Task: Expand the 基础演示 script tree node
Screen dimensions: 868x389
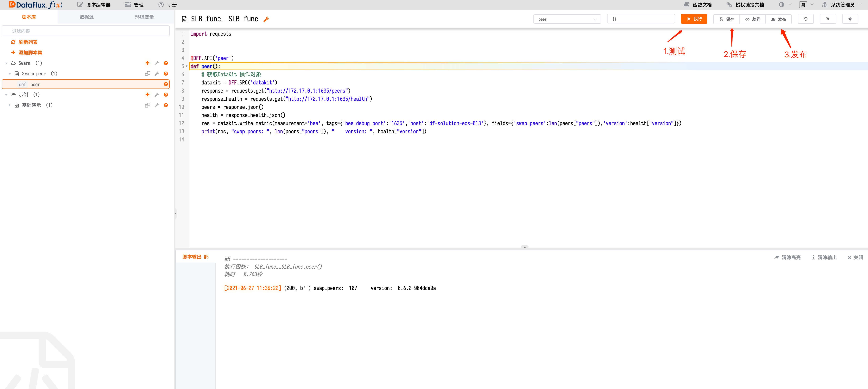Action: (10, 105)
